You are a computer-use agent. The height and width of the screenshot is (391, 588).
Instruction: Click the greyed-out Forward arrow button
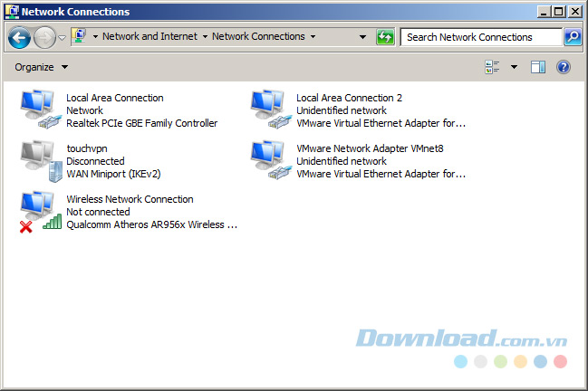pyautogui.click(x=44, y=37)
